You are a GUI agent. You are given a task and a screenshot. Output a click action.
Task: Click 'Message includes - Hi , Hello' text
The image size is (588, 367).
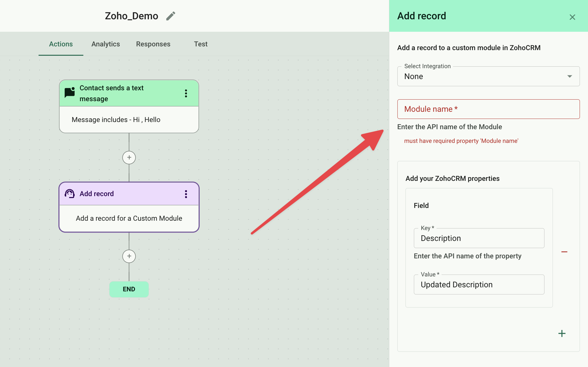coord(116,120)
